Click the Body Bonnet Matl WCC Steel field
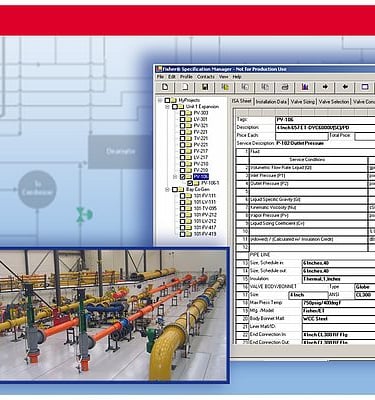 [x=338, y=319]
